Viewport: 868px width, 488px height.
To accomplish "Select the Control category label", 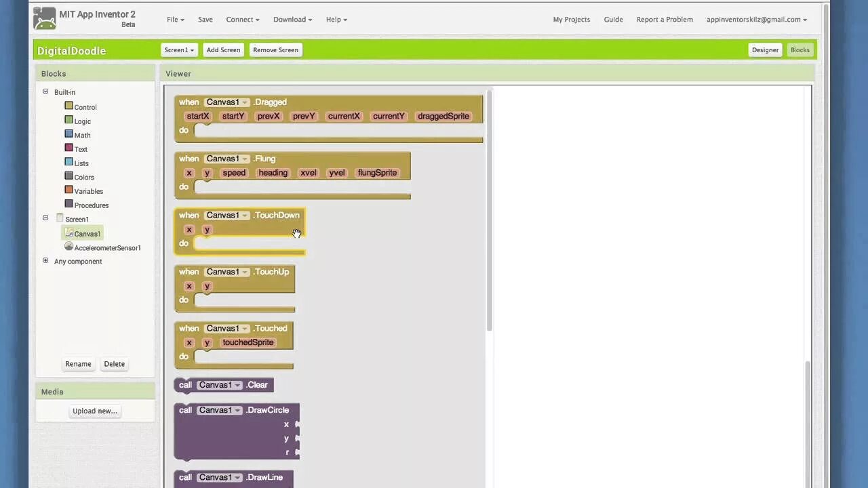I will [85, 107].
